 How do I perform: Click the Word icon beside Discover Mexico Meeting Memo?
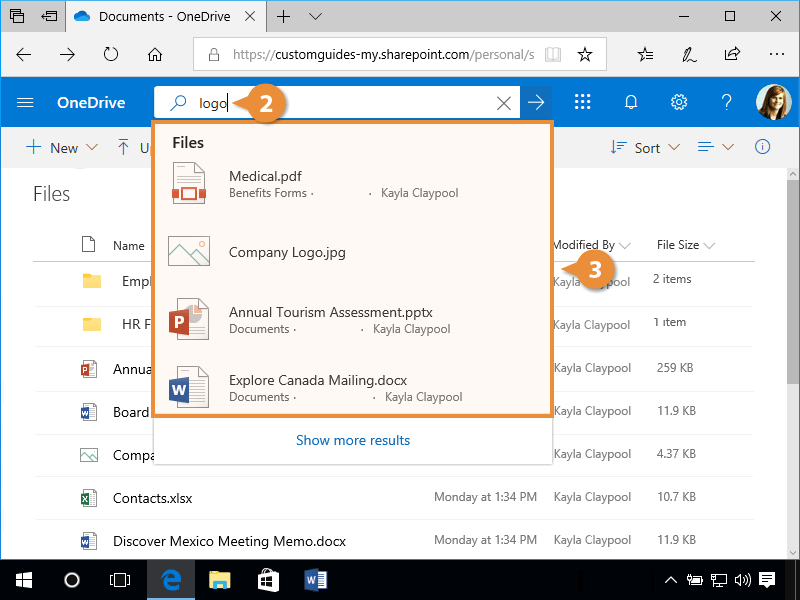coord(89,541)
